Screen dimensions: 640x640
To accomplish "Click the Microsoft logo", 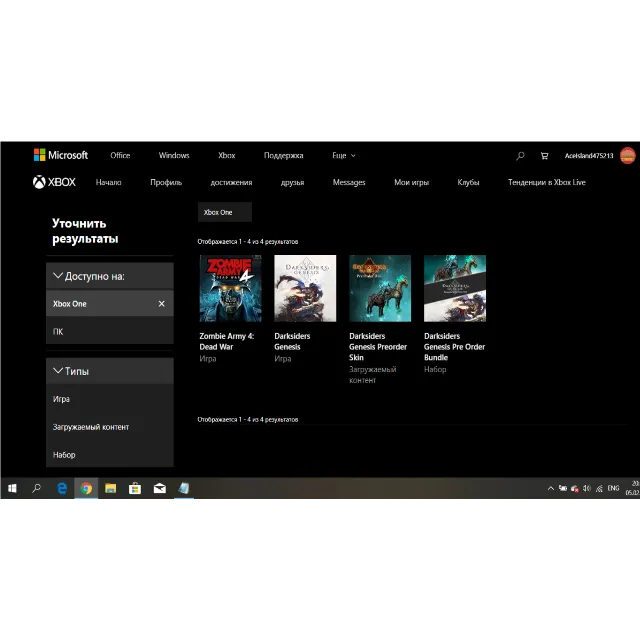I will 60,155.
